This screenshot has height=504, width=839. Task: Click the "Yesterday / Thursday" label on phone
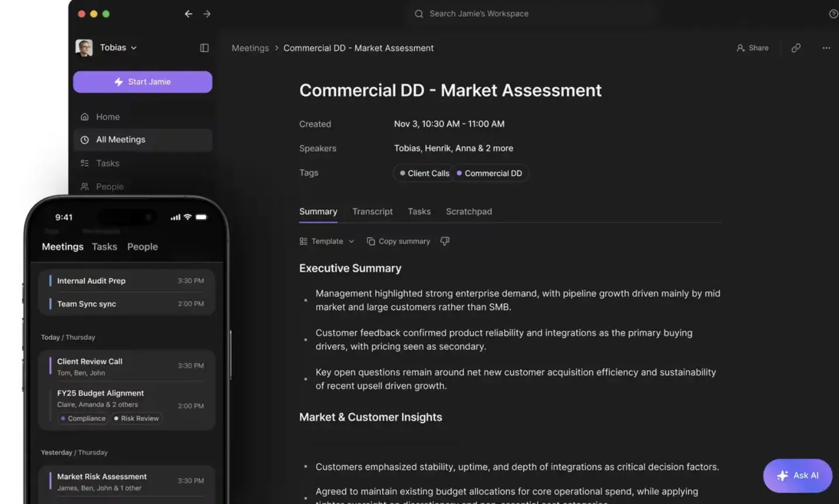74,453
